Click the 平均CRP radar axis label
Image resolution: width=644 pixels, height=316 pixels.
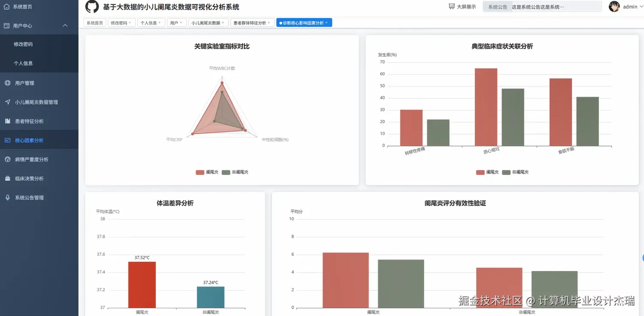tap(174, 140)
